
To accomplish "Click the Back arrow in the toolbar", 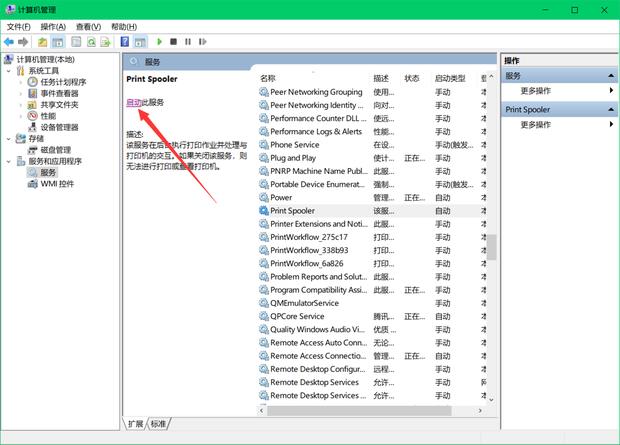I will point(9,42).
